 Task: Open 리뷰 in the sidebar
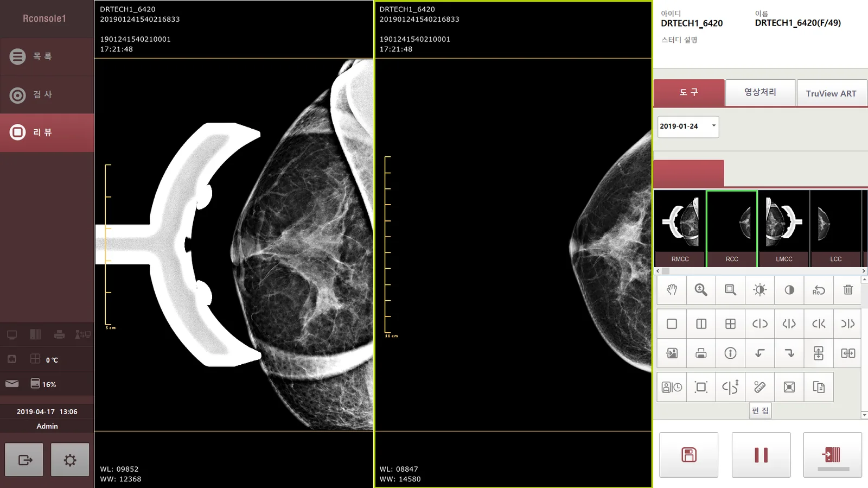tap(47, 132)
